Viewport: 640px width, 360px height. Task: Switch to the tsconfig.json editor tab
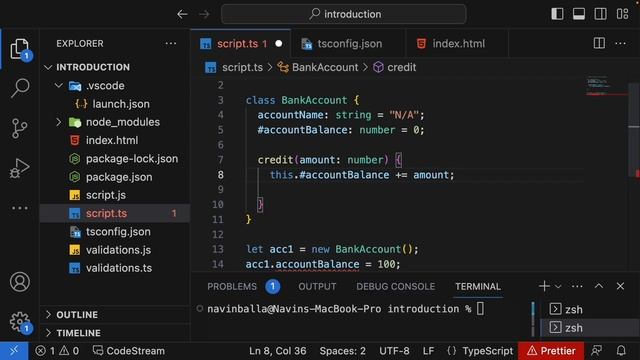(x=349, y=44)
